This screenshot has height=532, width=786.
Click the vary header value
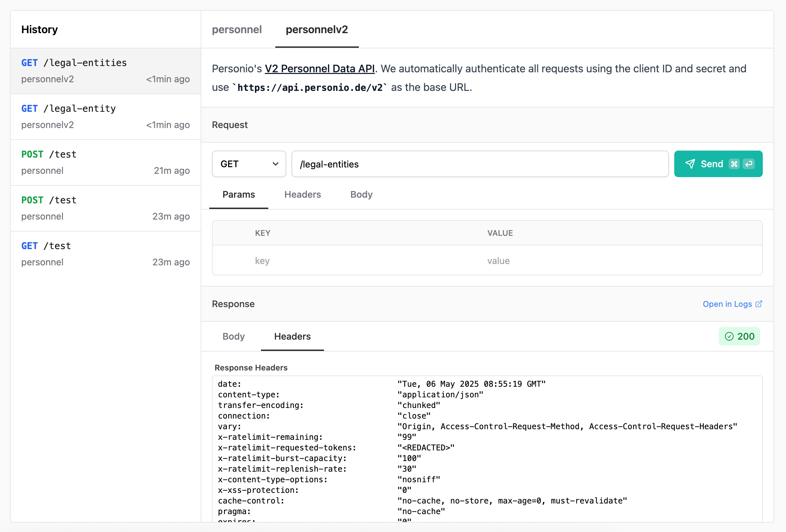click(567, 426)
